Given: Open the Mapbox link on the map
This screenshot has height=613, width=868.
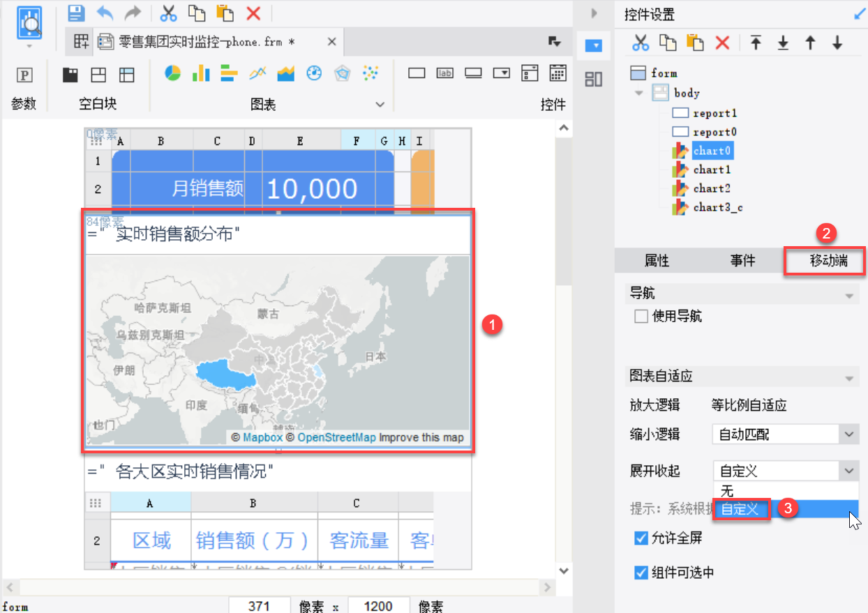Looking at the screenshot, I should (262, 438).
